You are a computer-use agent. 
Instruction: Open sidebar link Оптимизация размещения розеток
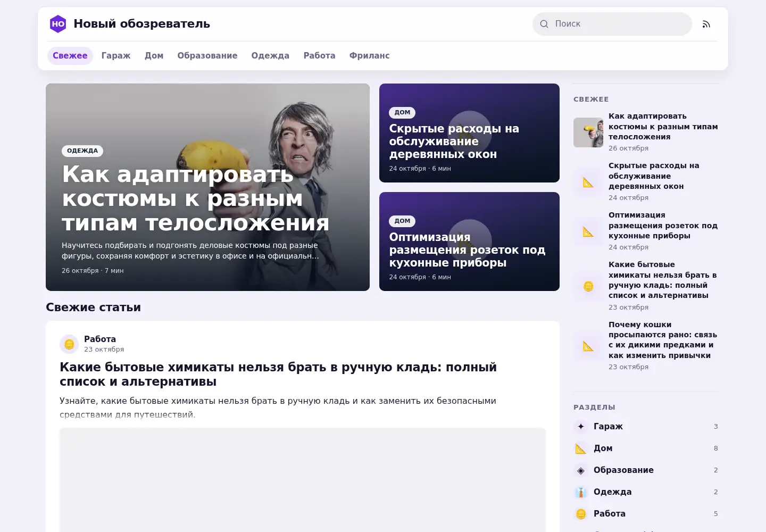(663, 226)
